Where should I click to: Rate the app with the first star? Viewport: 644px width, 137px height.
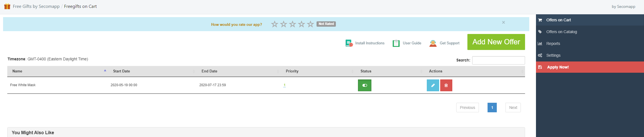click(275, 24)
